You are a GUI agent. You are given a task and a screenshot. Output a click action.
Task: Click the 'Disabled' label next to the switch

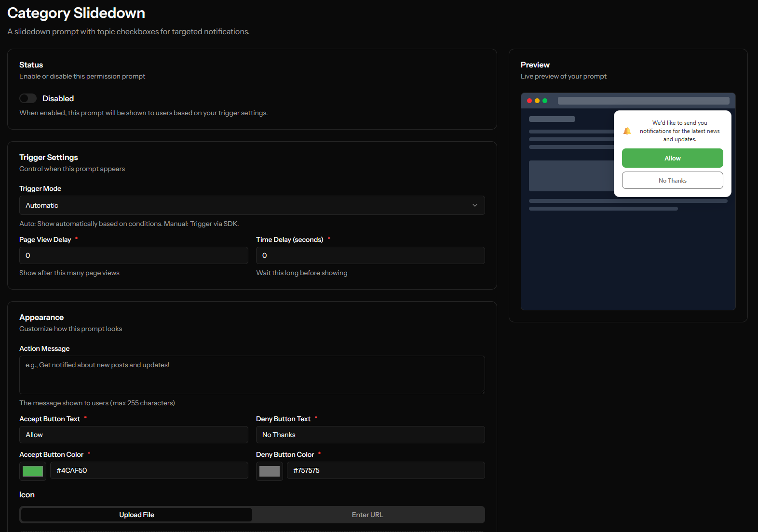58,98
